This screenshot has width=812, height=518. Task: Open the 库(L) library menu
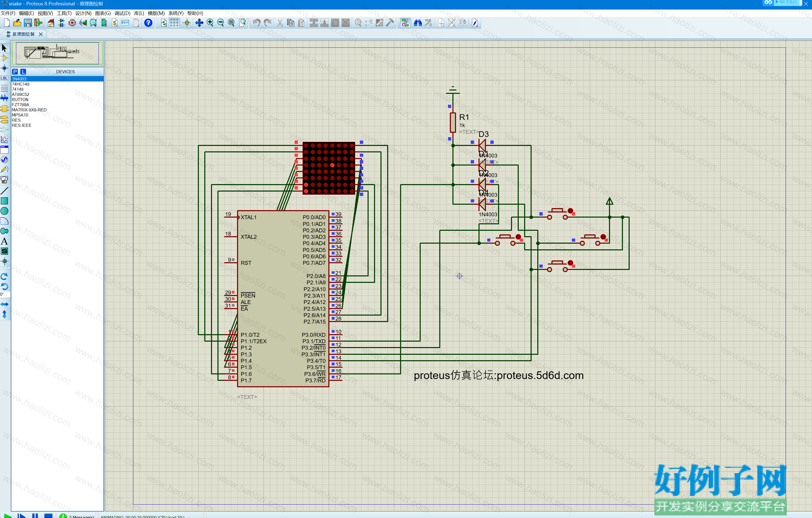tap(139, 13)
